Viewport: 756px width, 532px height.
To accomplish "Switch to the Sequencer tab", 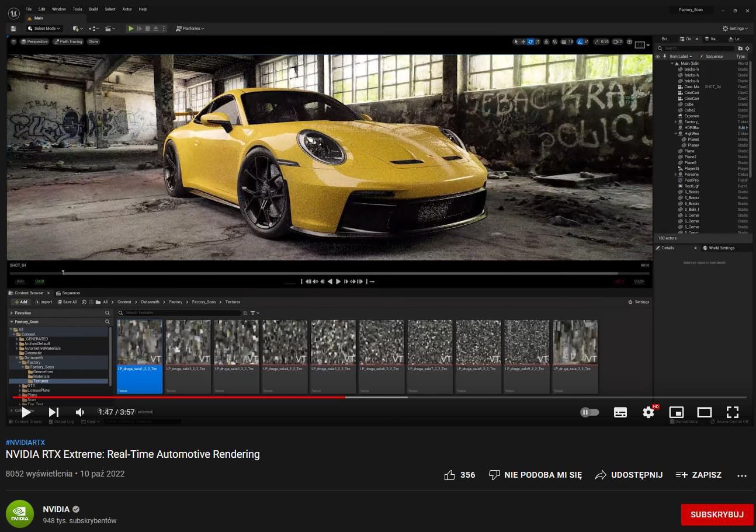I will point(71,293).
